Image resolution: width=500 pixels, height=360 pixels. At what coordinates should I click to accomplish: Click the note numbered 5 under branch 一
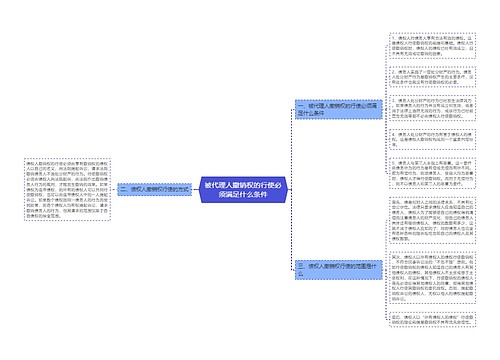tap(432, 173)
